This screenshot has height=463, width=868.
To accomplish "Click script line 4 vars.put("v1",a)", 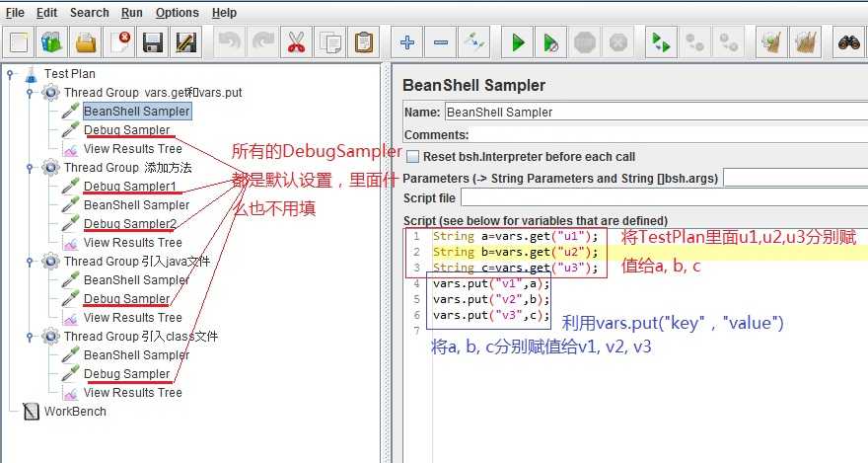I will [x=490, y=283].
